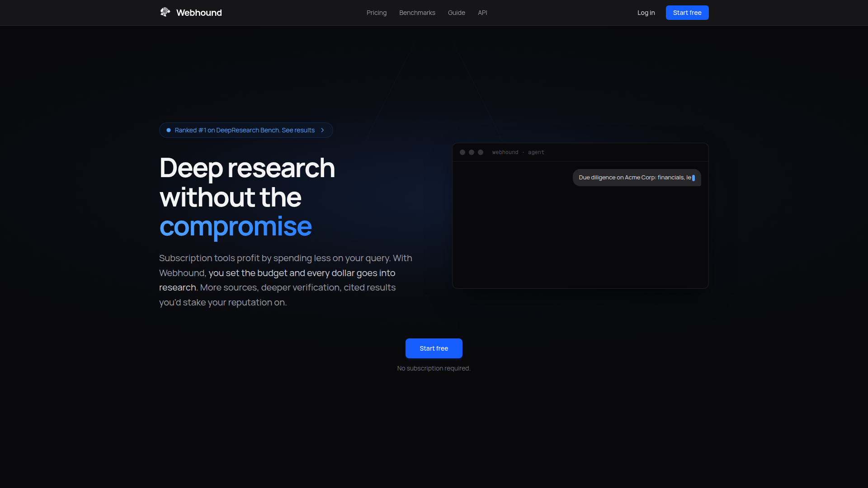Click the Log in link
This screenshot has height=488, width=868.
pyautogui.click(x=646, y=13)
